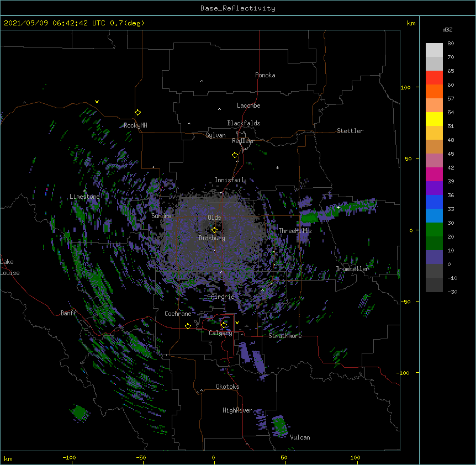Image resolution: width=476 pixels, height=465 pixels.
Task: Select the bright green 20-30 dBZ legend swatch
Action: pos(434,230)
